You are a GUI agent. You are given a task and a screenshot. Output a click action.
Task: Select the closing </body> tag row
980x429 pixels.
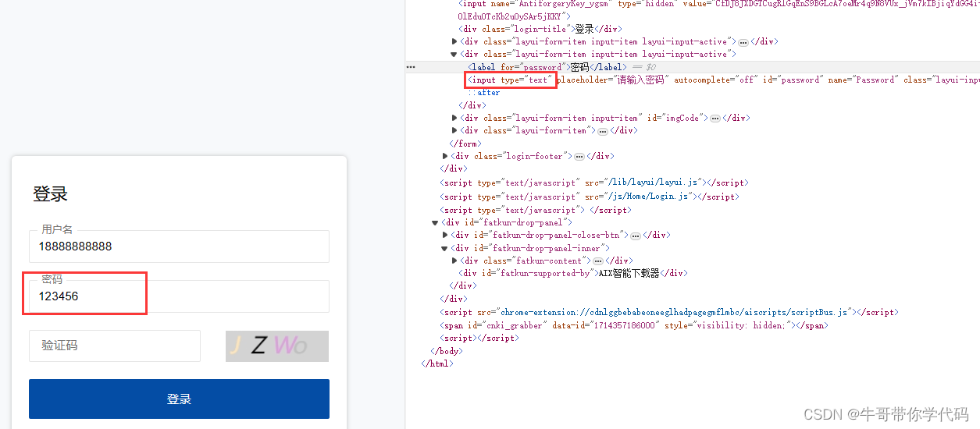[692, 351]
